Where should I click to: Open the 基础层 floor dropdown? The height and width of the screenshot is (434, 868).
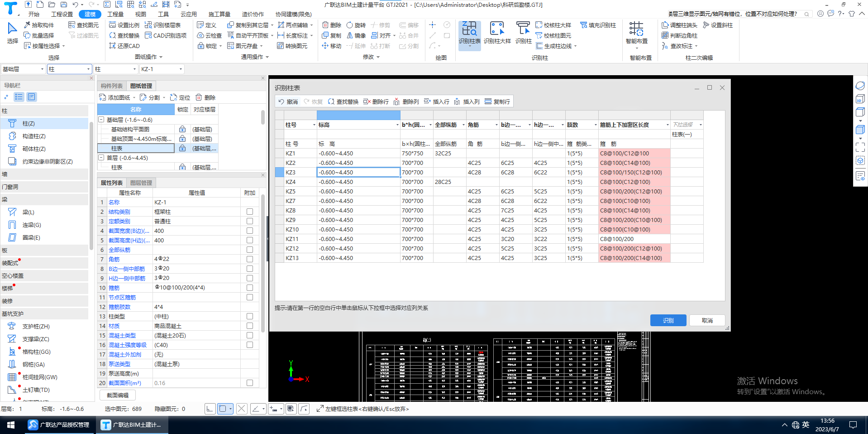(42, 69)
